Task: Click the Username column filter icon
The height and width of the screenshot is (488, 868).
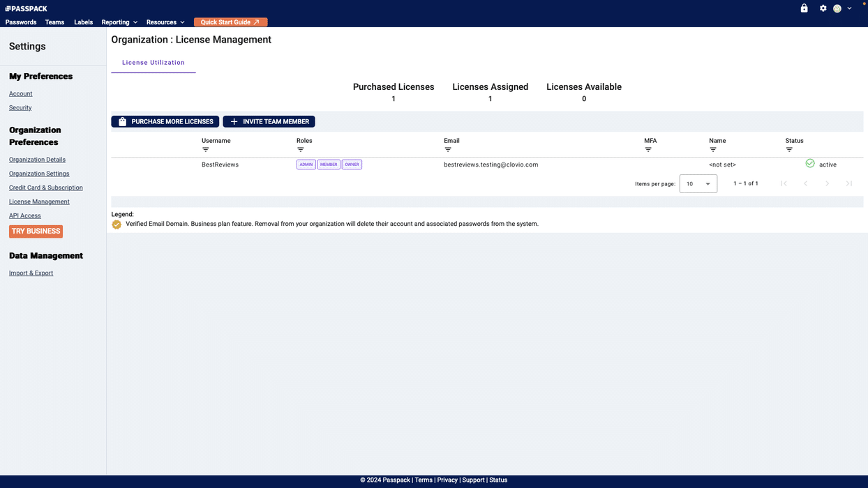Action: 205,150
